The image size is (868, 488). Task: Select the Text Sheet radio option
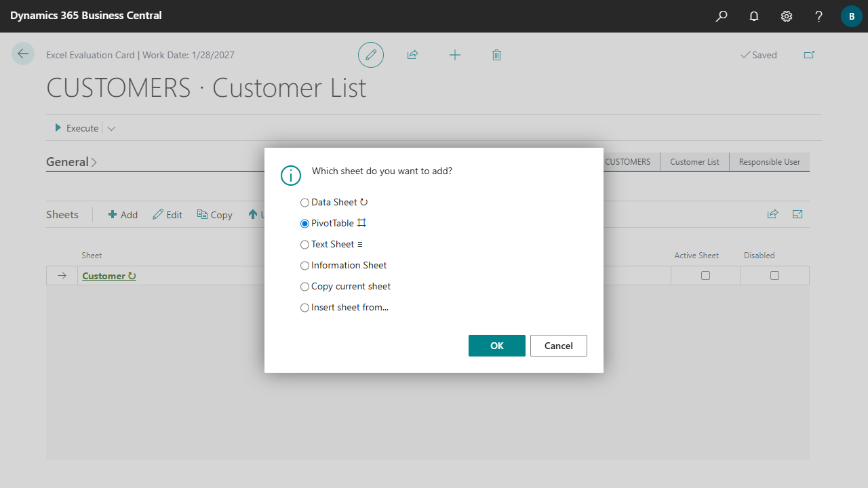[x=305, y=245]
